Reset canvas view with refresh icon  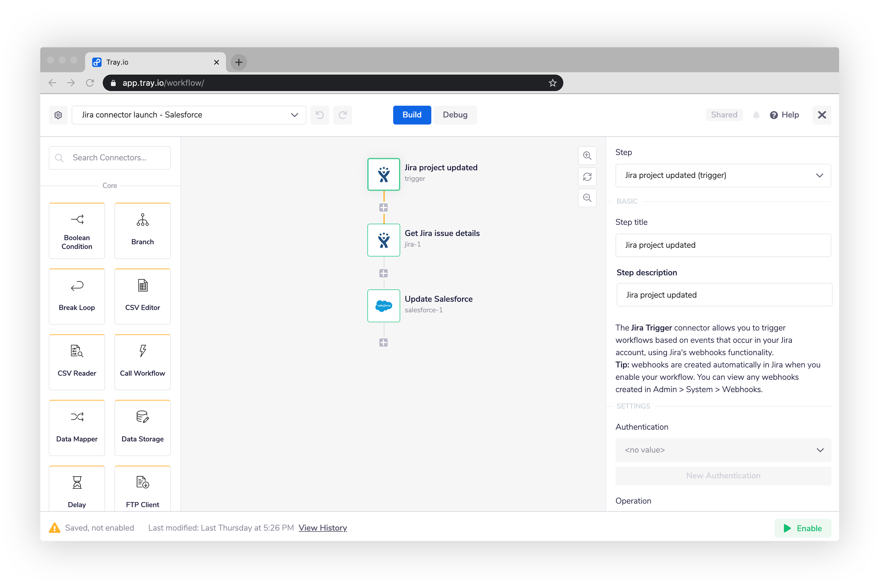[x=587, y=177]
